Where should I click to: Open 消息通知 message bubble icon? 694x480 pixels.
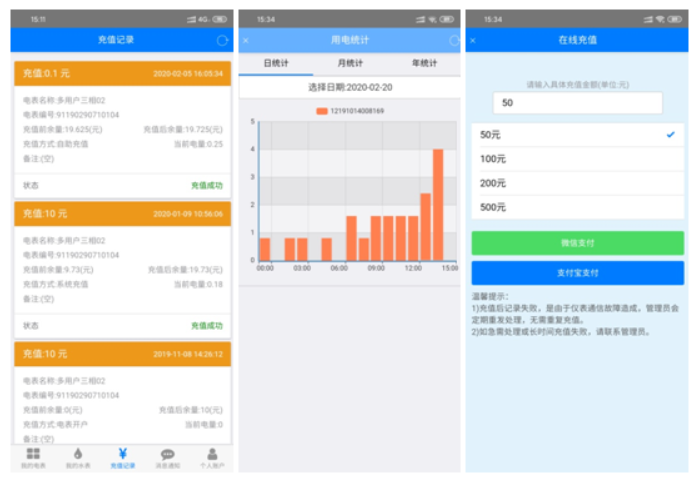(x=167, y=454)
